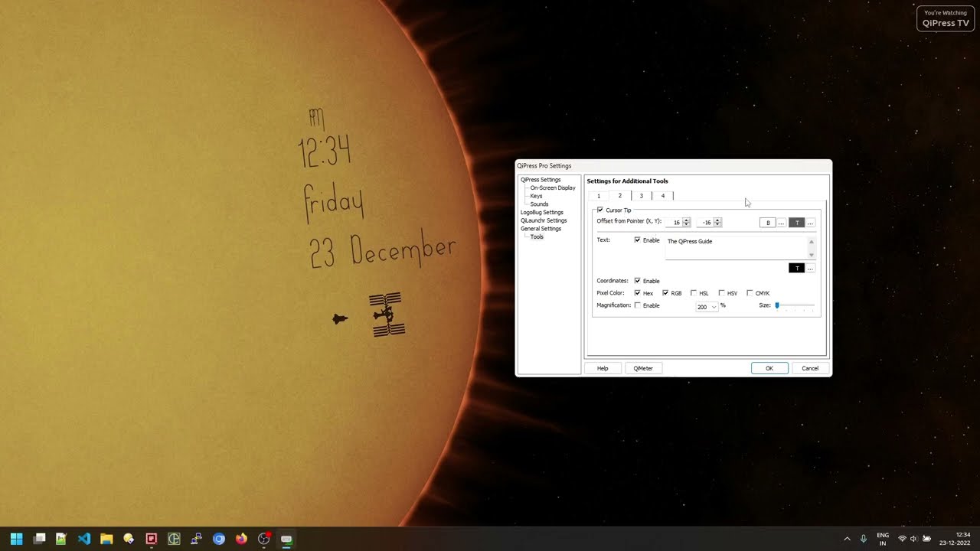Open Wi-Fi network tray icon
This screenshot has height=551, width=980.
pyautogui.click(x=902, y=539)
